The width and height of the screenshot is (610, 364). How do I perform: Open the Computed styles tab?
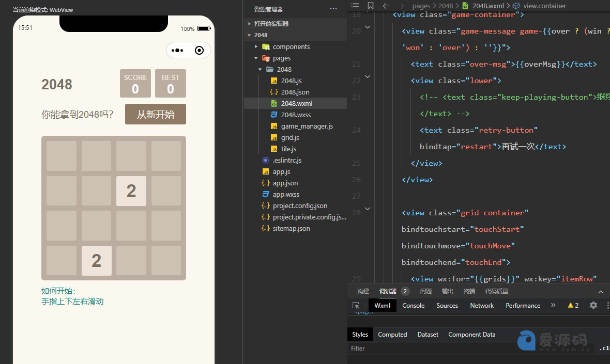(x=392, y=335)
